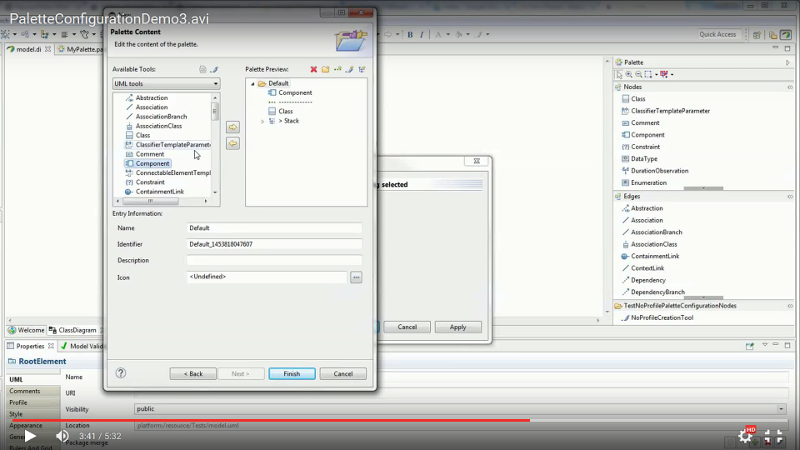The image size is (800, 450).
Task: Select the UML properties section tab
Action: pyautogui.click(x=33, y=380)
